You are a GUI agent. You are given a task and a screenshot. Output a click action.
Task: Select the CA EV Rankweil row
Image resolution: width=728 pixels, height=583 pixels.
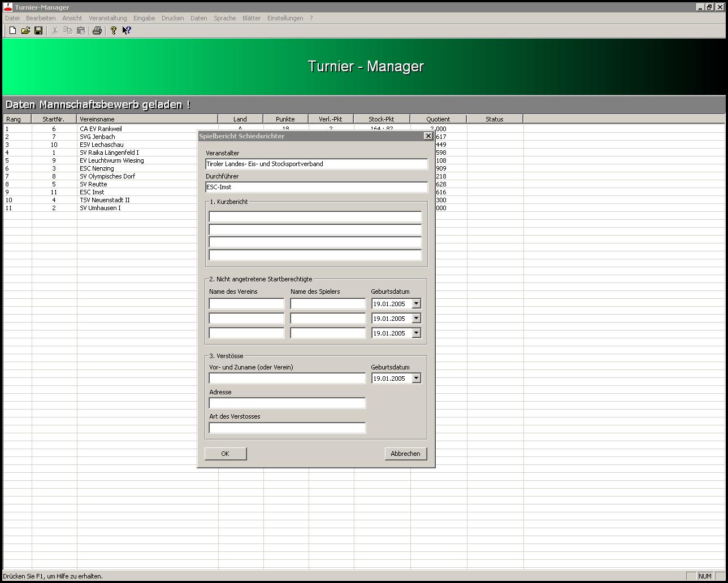pyautogui.click(x=101, y=129)
